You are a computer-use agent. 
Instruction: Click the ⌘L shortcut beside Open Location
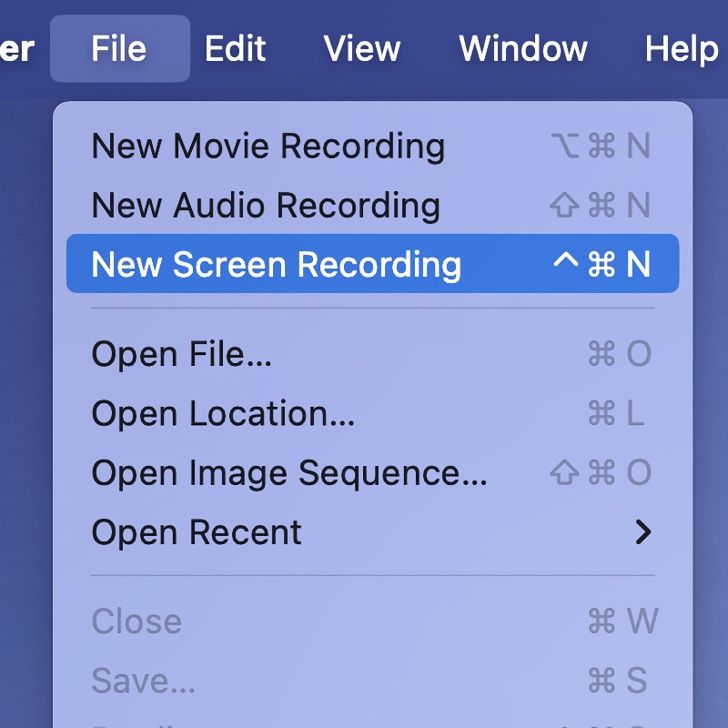tap(617, 414)
